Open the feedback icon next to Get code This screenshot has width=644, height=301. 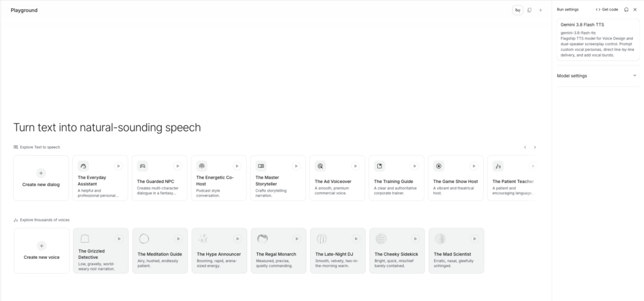(626, 9)
